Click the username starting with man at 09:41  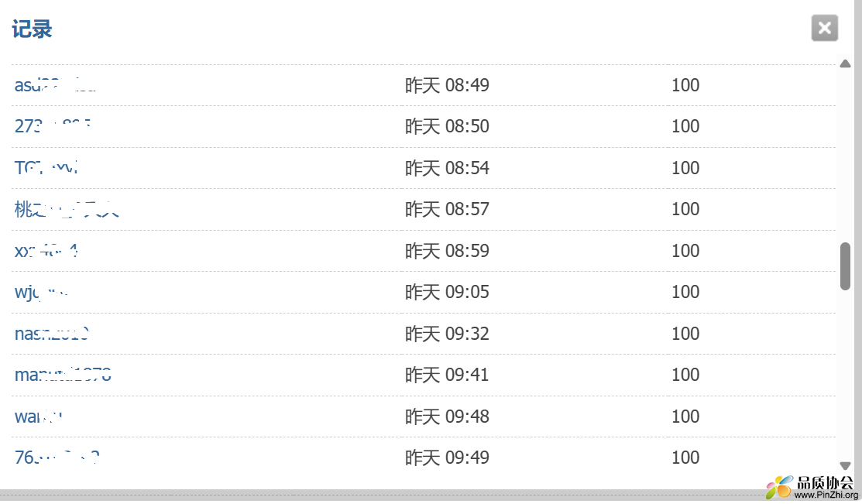(x=63, y=375)
